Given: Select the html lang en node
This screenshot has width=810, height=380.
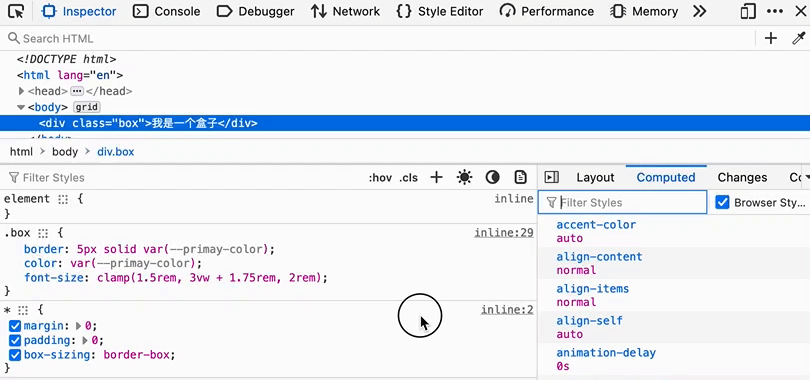Looking at the screenshot, I should 70,75.
